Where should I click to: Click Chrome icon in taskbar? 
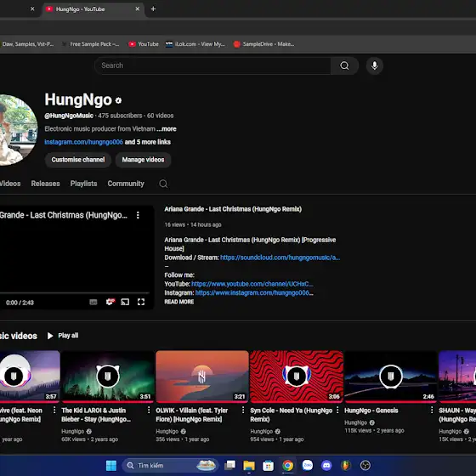coord(288,466)
